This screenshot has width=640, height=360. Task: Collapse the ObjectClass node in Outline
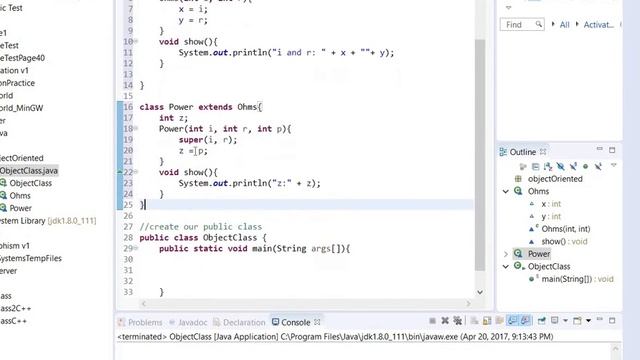pyautogui.click(x=506, y=267)
